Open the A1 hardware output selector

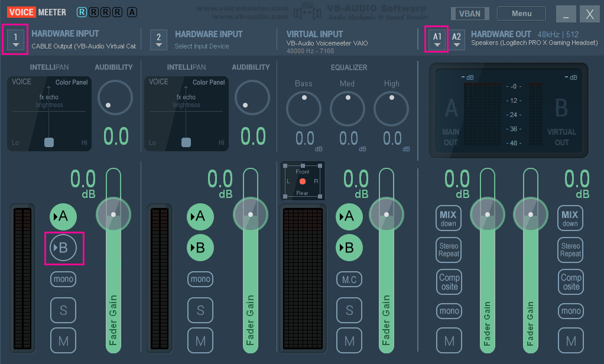(x=437, y=40)
